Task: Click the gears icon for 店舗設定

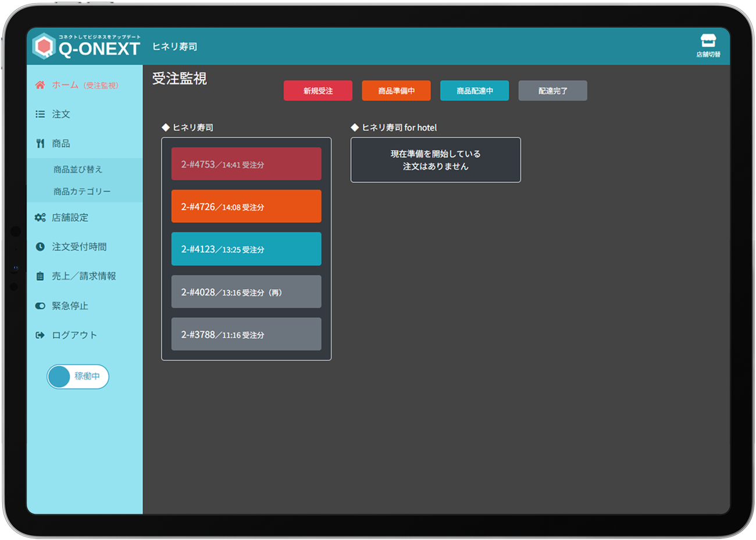Action: pyautogui.click(x=40, y=217)
